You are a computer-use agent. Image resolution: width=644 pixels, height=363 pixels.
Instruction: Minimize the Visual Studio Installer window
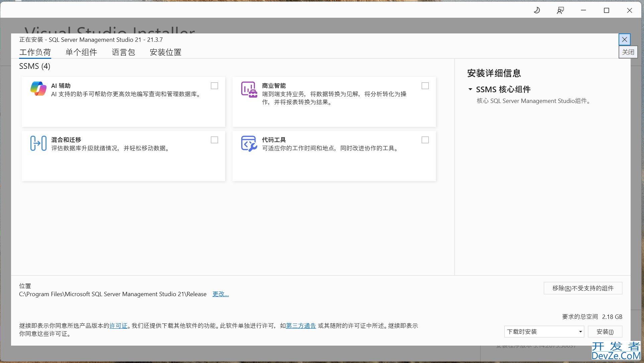click(583, 10)
